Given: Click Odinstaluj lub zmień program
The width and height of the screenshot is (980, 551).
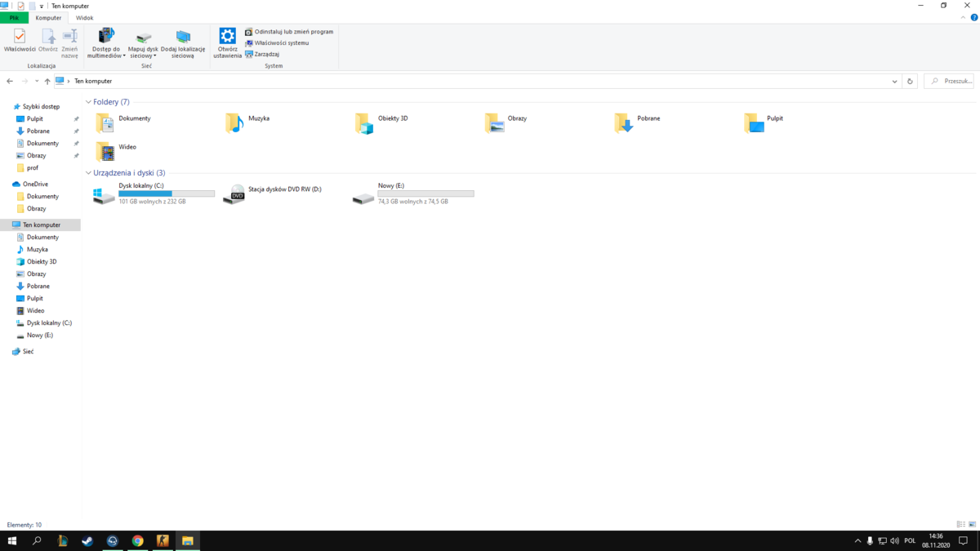Looking at the screenshot, I should [x=289, y=32].
